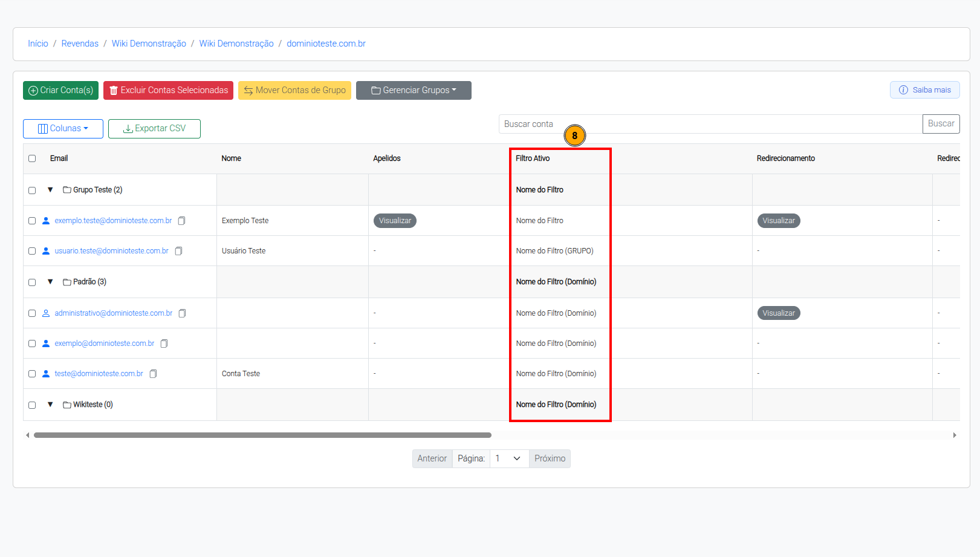Click the Redirecionamento column header
Screen dimensions: 980x557
785,158
